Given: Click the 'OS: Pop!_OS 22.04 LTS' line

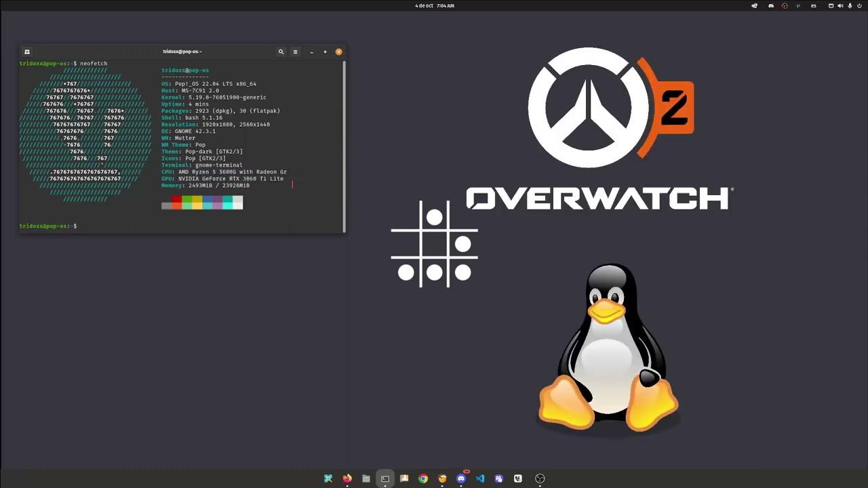Looking at the screenshot, I should [x=209, y=84].
